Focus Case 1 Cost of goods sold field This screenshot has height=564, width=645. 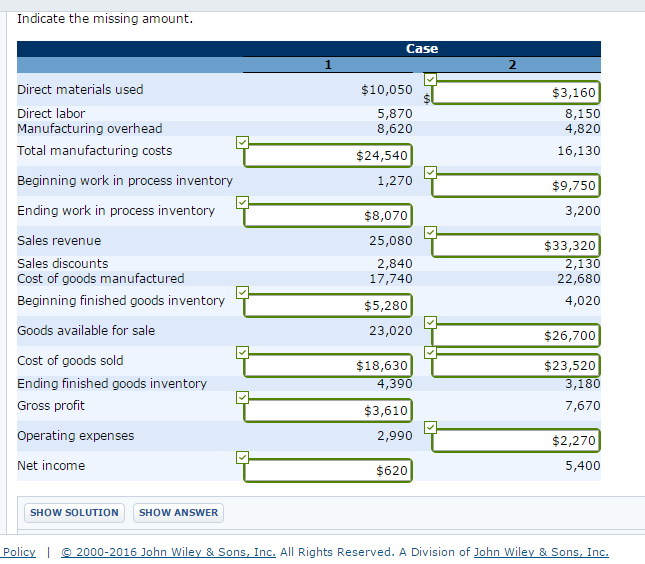(328, 366)
